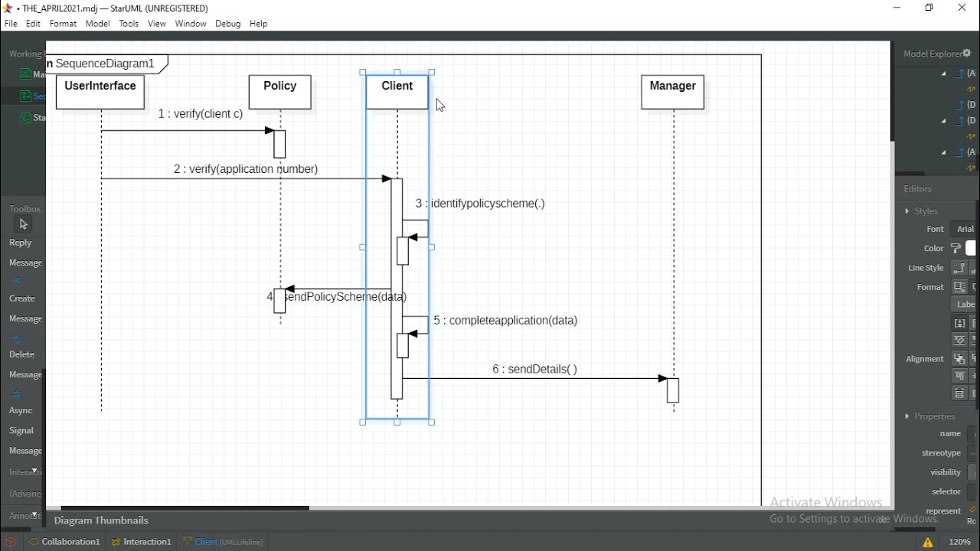The width and height of the screenshot is (980, 551).
Task: Pick the Async Signal Message tool
Action: 24,422
